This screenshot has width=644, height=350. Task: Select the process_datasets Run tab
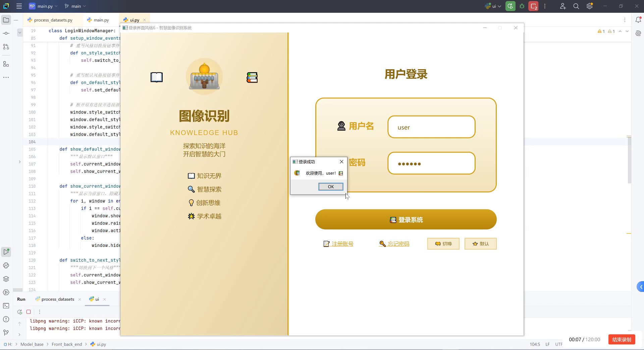pyautogui.click(x=57, y=299)
